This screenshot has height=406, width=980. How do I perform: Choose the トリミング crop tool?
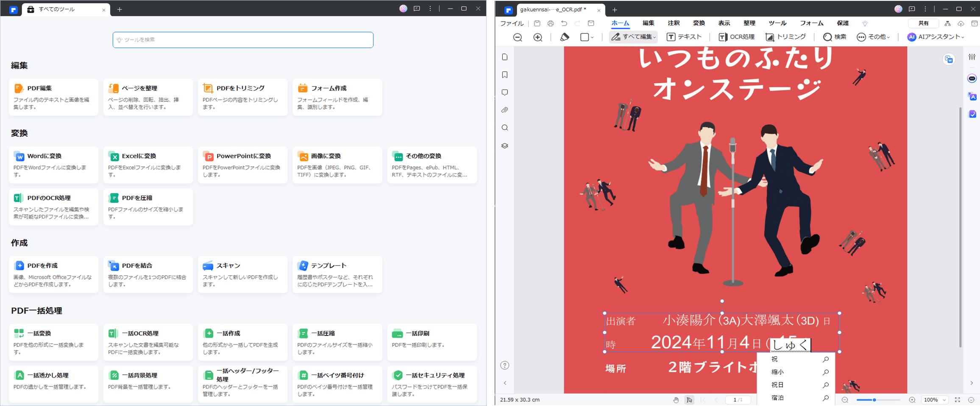[x=785, y=37]
